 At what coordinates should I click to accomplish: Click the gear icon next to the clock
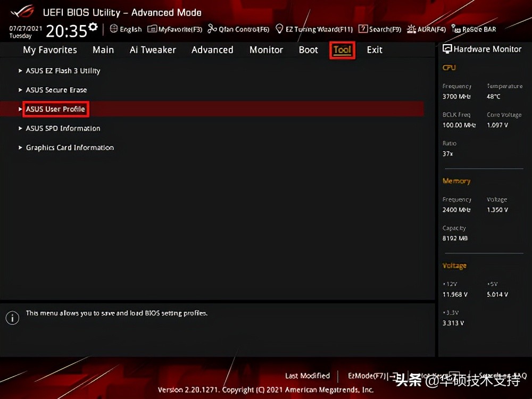pyautogui.click(x=93, y=27)
